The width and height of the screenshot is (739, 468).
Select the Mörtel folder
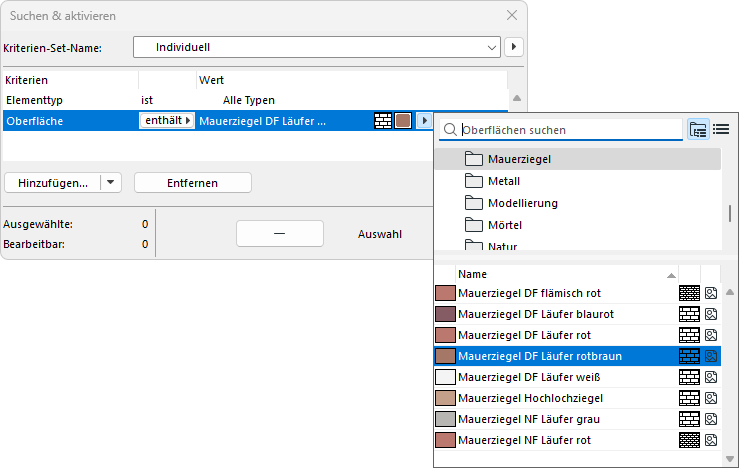pyautogui.click(x=505, y=225)
